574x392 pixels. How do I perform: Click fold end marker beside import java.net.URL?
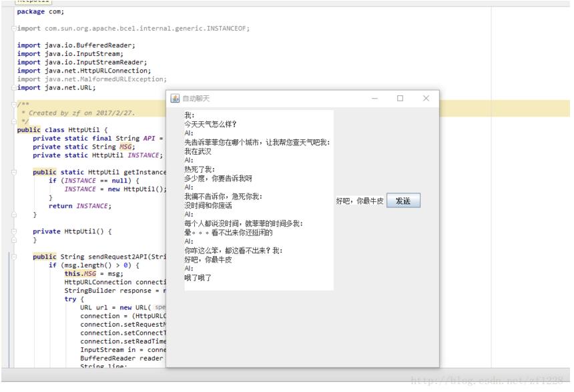pyautogui.click(x=14, y=88)
